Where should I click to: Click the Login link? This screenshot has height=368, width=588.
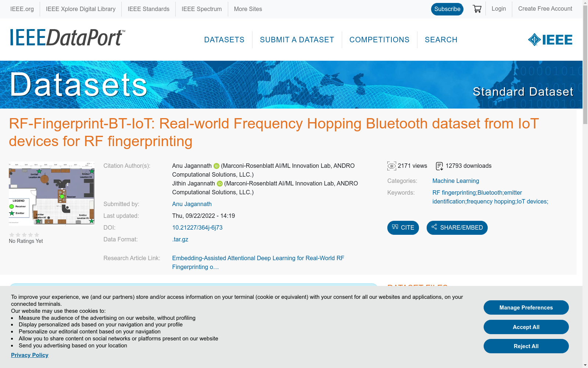click(499, 9)
